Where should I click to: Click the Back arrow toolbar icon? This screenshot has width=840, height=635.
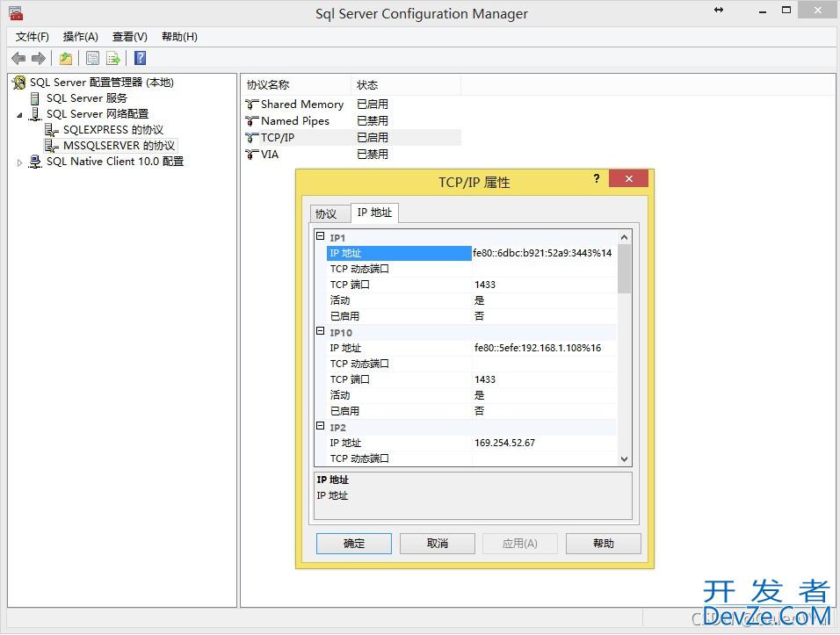click(x=18, y=58)
